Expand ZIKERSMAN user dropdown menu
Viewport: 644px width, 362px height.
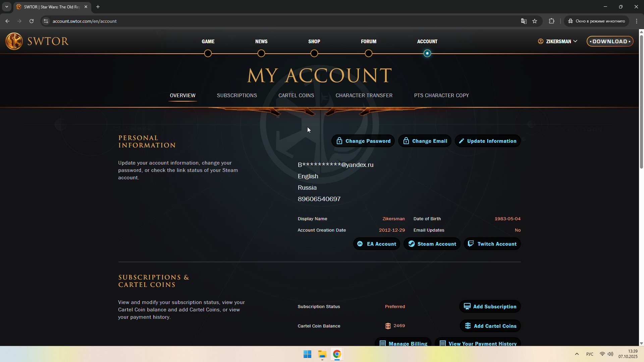558,41
